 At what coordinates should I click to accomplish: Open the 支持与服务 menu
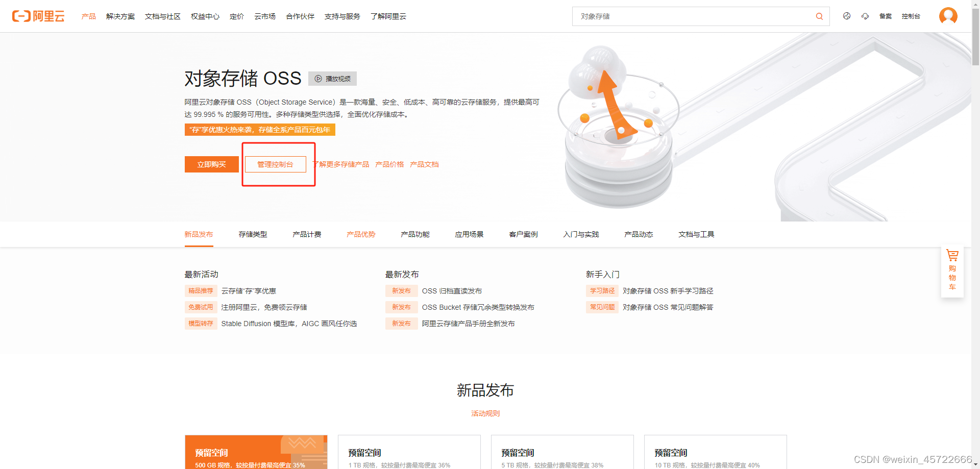click(x=342, y=16)
